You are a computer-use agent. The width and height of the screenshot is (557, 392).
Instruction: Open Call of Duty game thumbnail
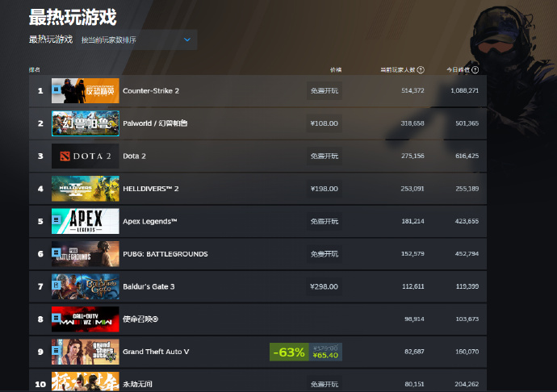pos(86,319)
